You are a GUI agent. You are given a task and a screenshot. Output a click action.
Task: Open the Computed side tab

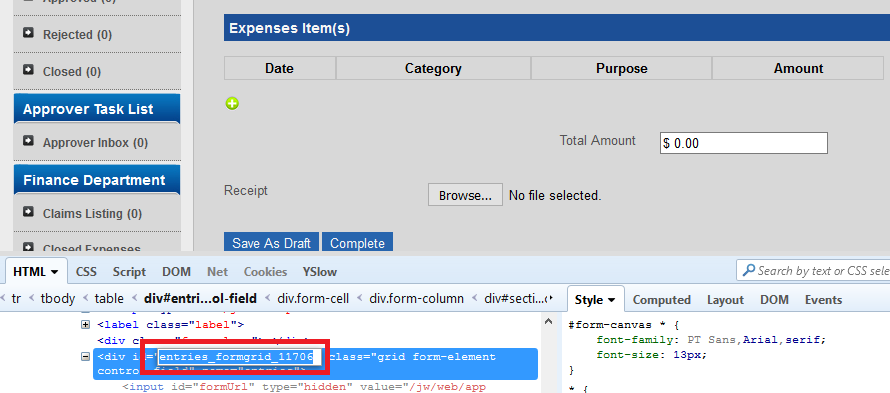661,300
